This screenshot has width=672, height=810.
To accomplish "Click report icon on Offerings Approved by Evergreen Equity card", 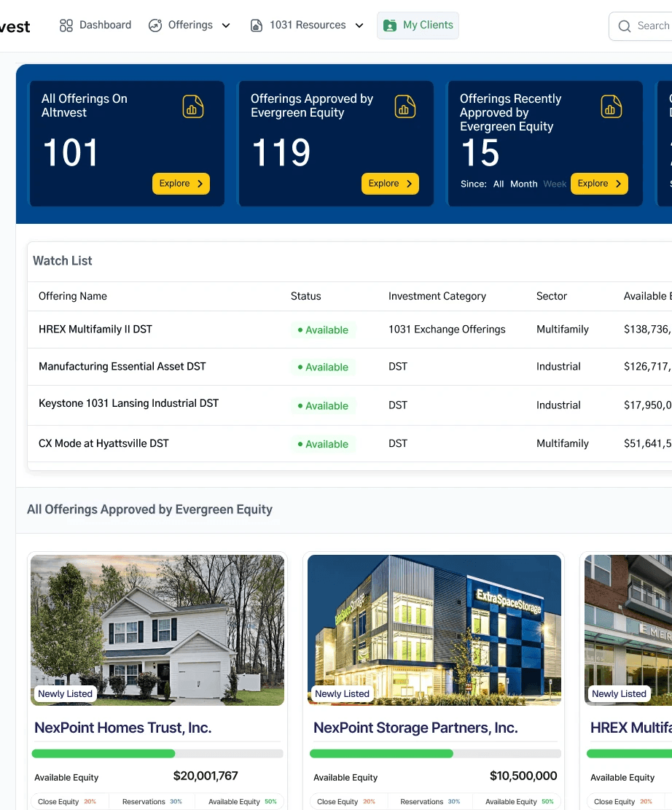I will click(x=405, y=106).
